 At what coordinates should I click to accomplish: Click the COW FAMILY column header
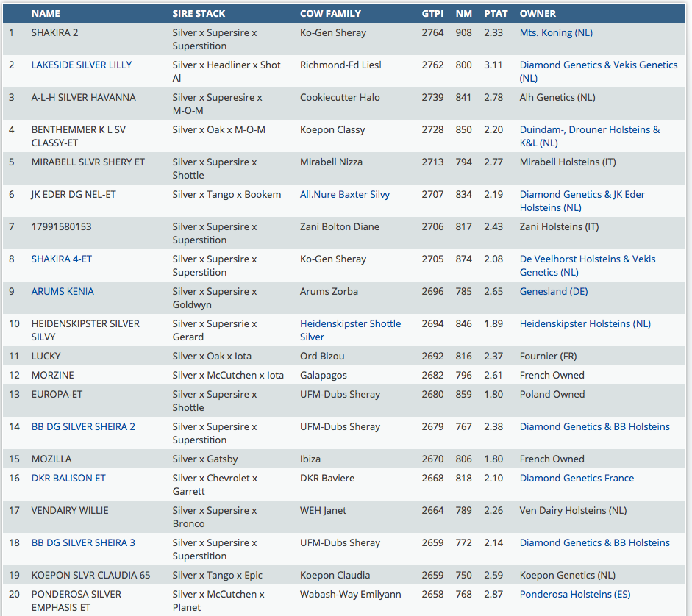point(330,13)
